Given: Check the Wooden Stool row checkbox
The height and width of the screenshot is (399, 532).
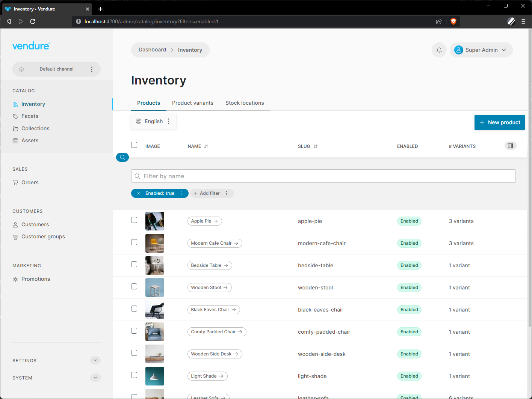Looking at the screenshot, I should click(x=134, y=286).
